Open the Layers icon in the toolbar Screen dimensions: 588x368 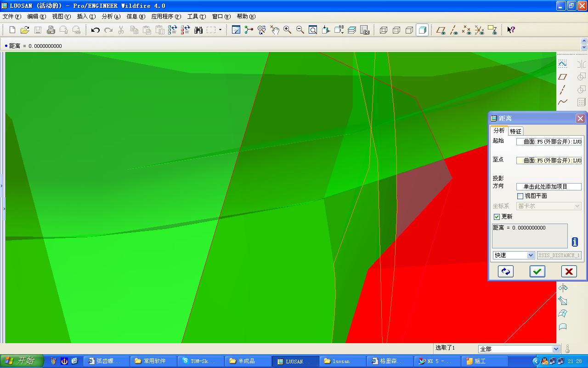[x=352, y=30]
